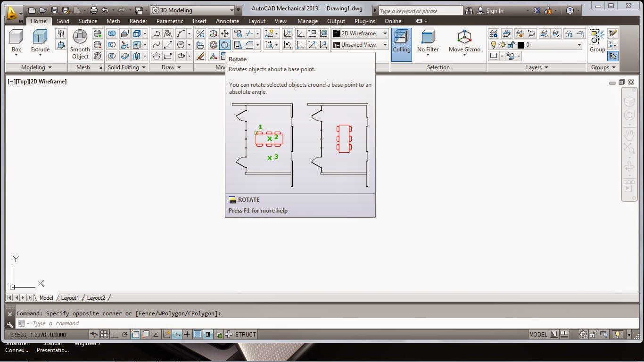The height and width of the screenshot is (362, 644).
Task: Click the Polyline draw tool
Action: pos(156,33)
